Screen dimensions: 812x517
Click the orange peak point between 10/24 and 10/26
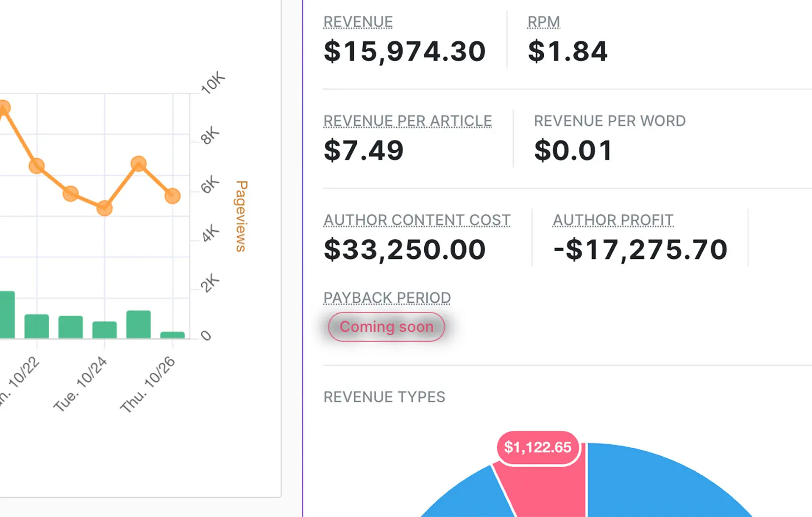point(139,163)
